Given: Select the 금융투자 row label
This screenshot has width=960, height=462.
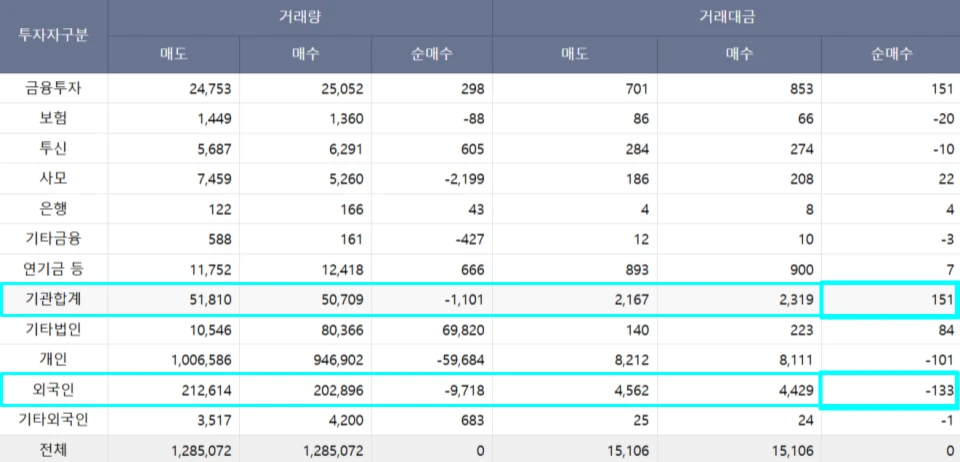Looking at the screenshot, I should pos(53,88).
